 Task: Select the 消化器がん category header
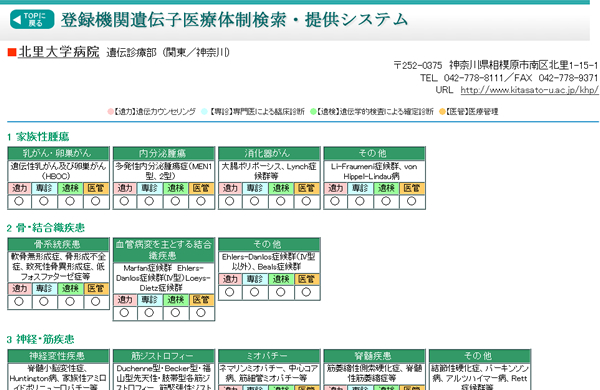coord(269,153)
